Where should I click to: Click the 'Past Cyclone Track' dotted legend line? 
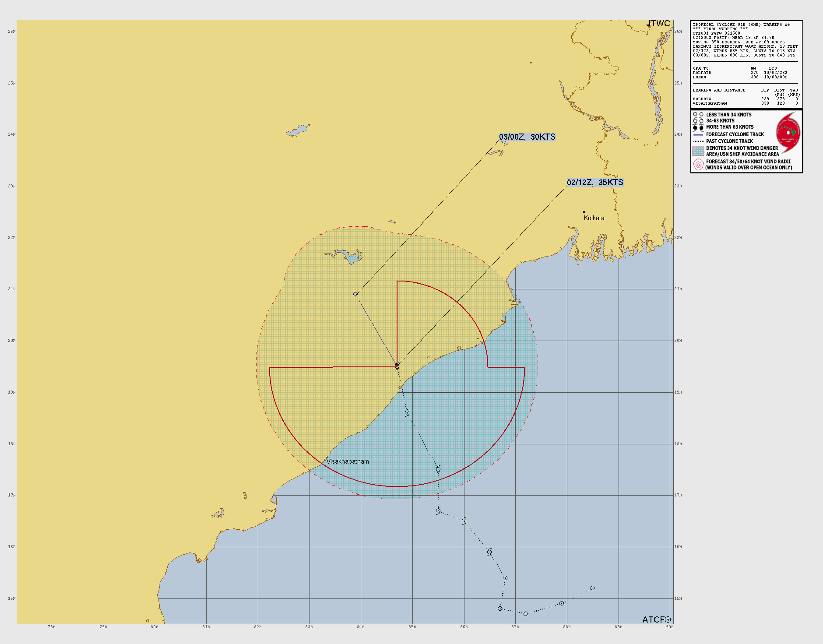(698, 141)
